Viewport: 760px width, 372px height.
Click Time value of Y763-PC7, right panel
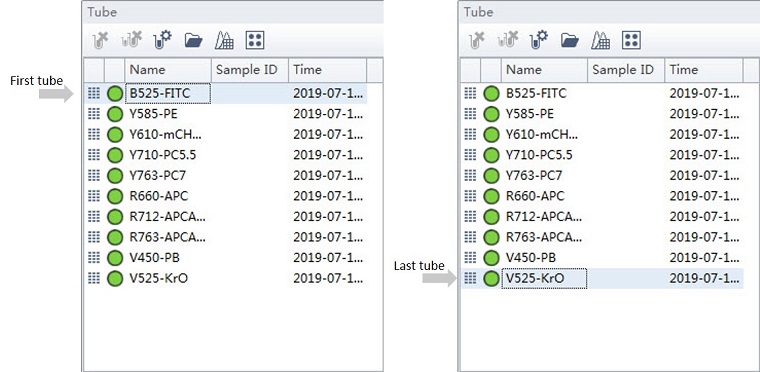point(705,176)
